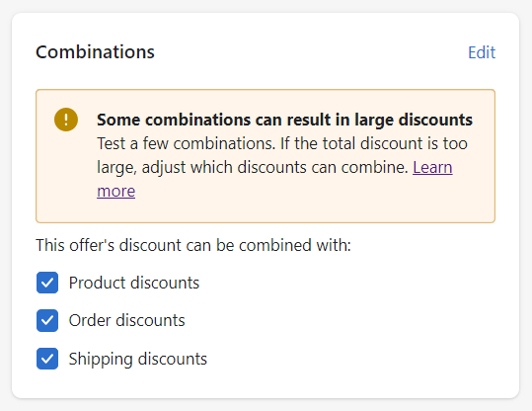Click the bold large discounts warning title
Viewport: 532px width, 411px height.
[284, 120]
